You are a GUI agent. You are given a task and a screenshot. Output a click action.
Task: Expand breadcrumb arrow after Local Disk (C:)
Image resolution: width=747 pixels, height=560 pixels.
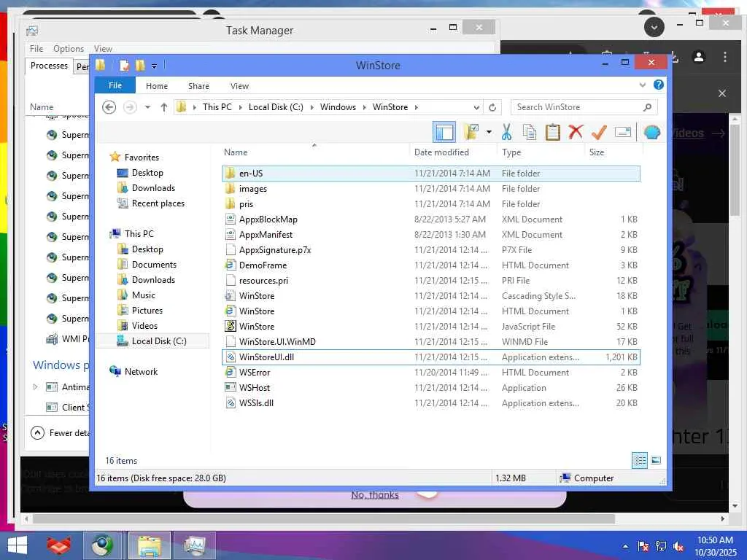(x=311, y=107)
